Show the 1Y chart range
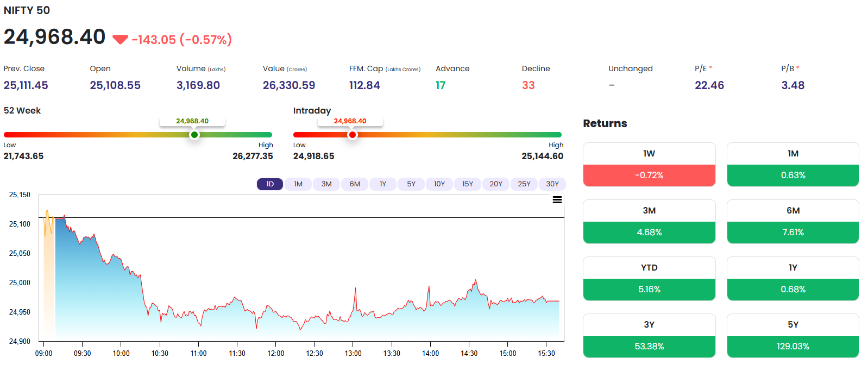The image size is (868, 370). pyautogui.click(x=383, y=184)
